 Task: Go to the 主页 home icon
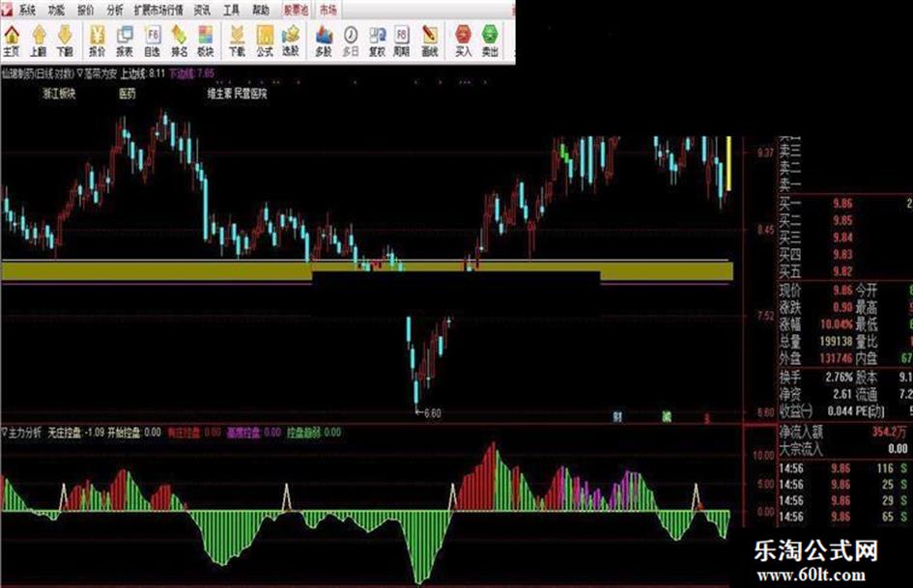click(12, 42)
